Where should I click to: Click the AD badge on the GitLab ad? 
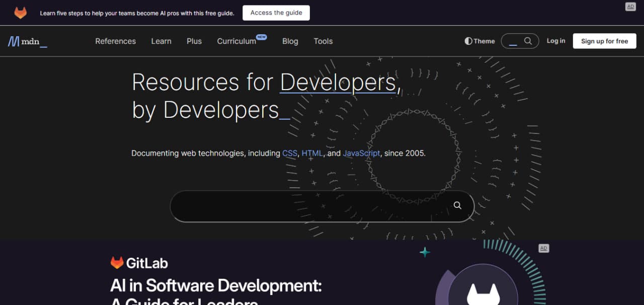click(543, 248)
